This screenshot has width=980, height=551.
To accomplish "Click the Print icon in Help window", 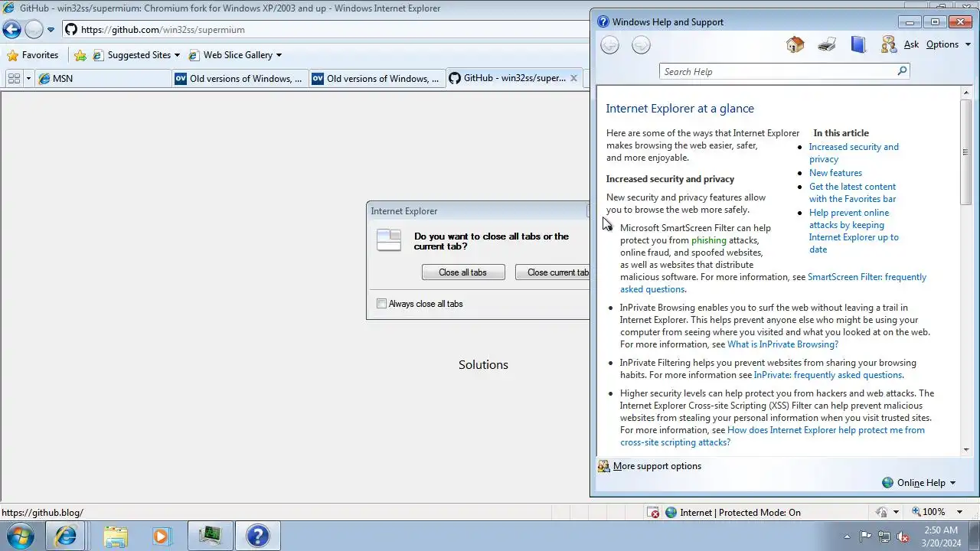I will pyautogui.click(x=827, y=44).
